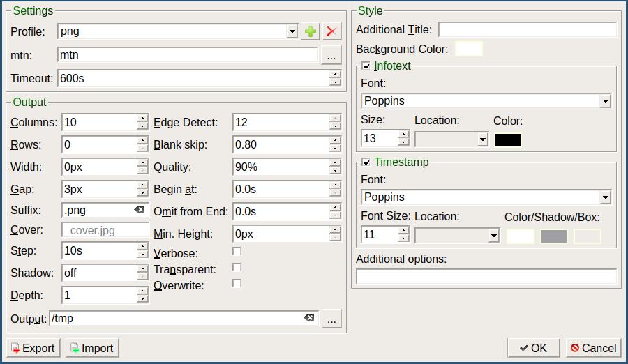Uncheck the Infotext group checkbox
Image resolution: width=628 pixels, height=364 pixels.
366,66
